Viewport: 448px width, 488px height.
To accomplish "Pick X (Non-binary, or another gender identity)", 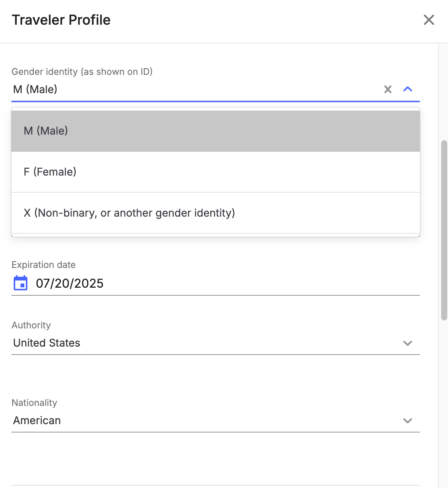I will (x=216, y=213).
